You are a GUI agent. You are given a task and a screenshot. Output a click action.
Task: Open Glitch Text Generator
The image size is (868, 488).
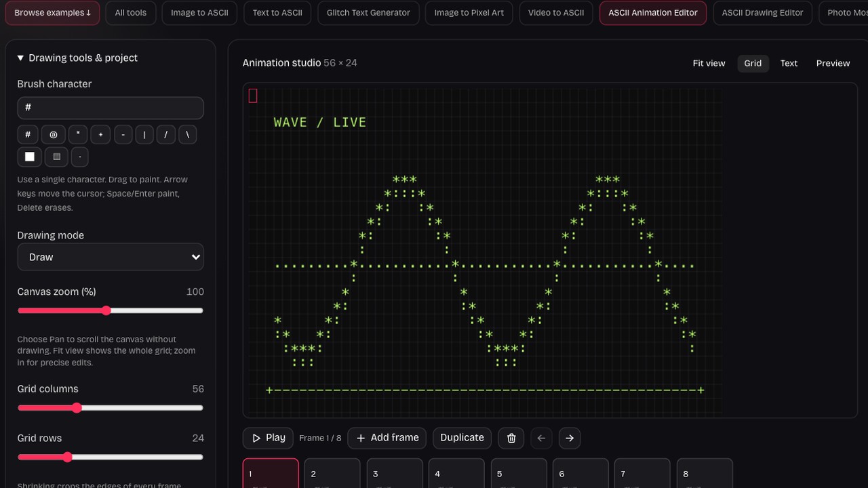click(368, 13)
